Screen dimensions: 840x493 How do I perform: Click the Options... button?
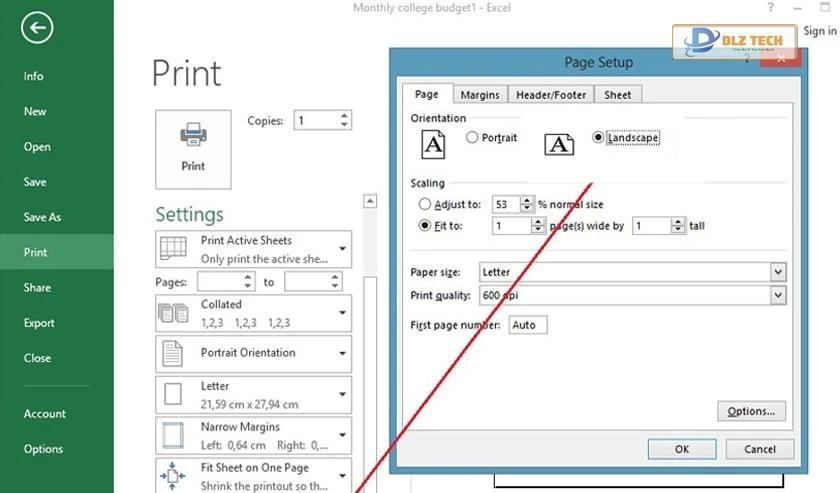click(x=751, y=411)
